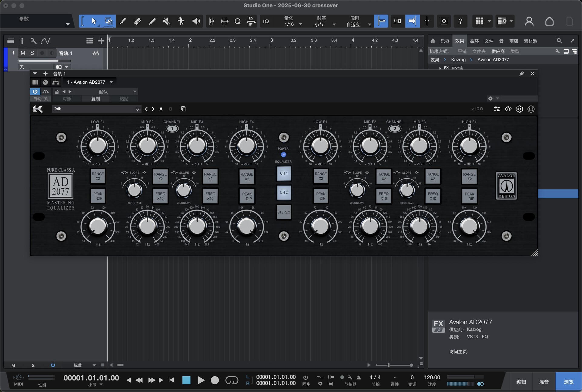This screenshot has height=392, width=582.
Task: Open the track inspector i icon
Action: tap(22, 41)
